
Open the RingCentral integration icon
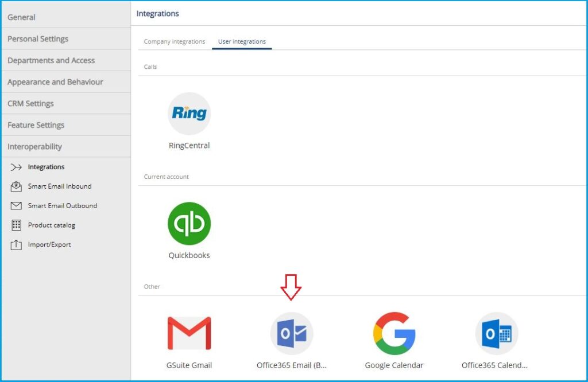coord(189,114)
